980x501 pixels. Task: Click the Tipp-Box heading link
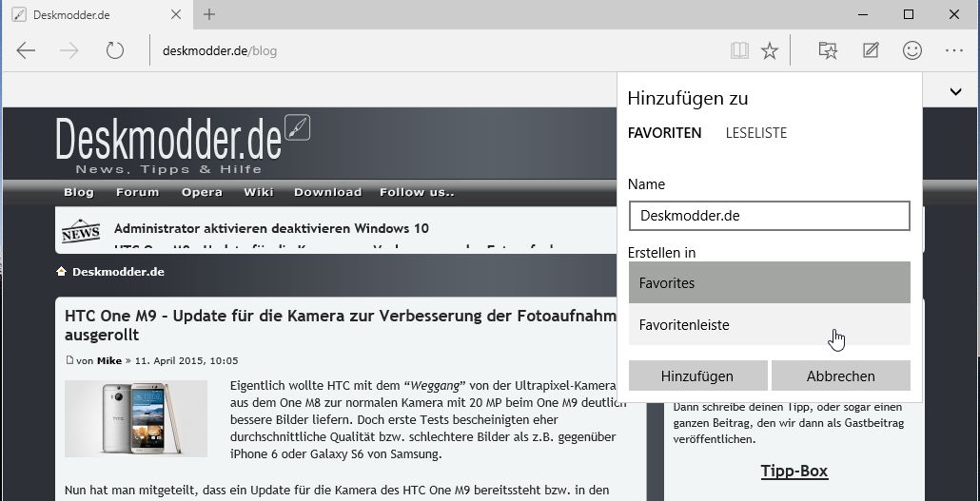pyautogui.click(x=794, y=471)
